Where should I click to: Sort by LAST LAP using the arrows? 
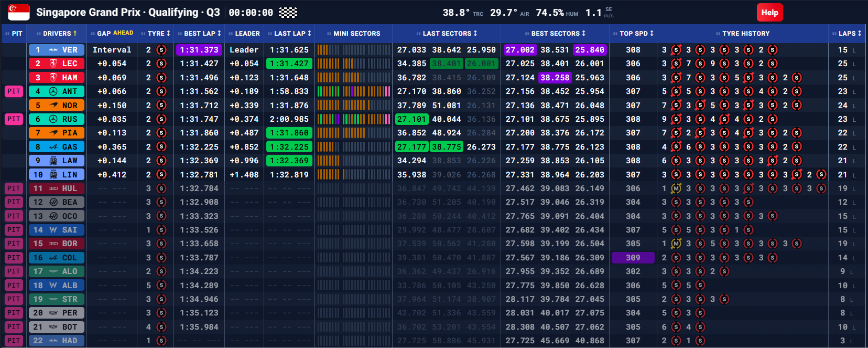click(309, 34)
